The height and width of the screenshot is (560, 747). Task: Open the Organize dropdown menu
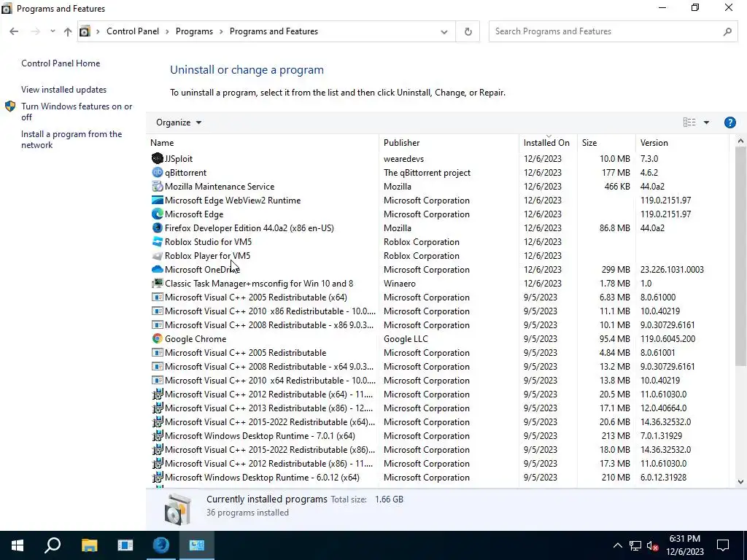[x=179, y=122]
